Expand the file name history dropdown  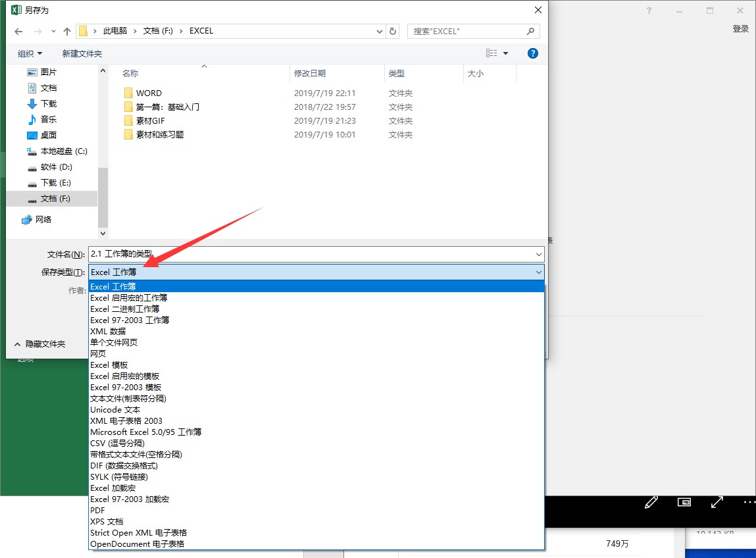click(x=539, y=255)
